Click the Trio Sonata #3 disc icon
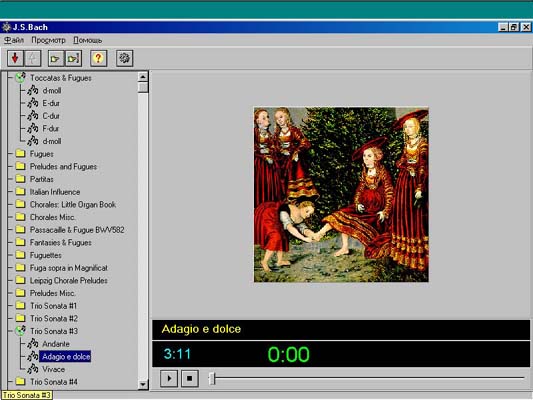Viewport: 533px width, 400px height. (x=20, y=331)
